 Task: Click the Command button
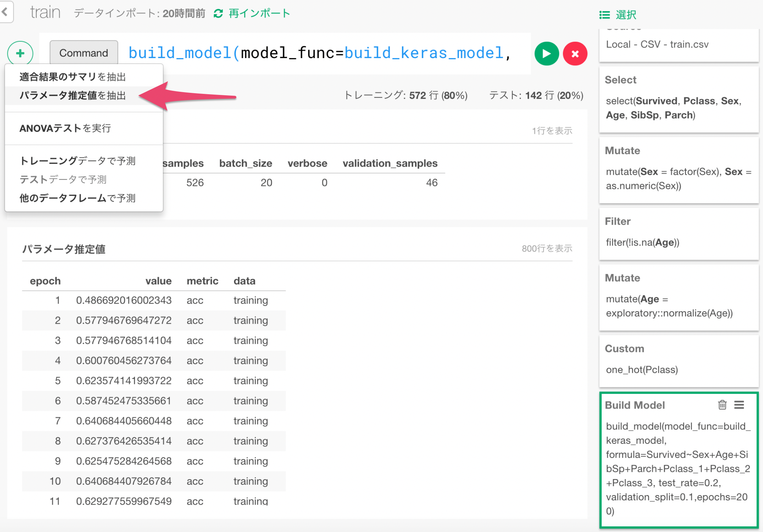click(83, 53)
